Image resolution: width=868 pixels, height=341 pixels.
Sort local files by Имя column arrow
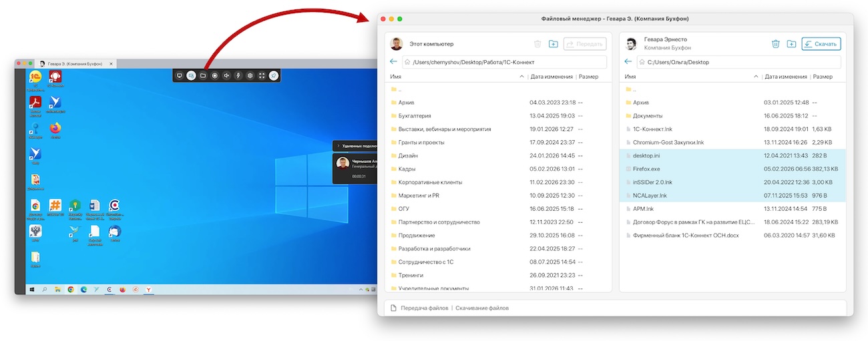[521, 77]
